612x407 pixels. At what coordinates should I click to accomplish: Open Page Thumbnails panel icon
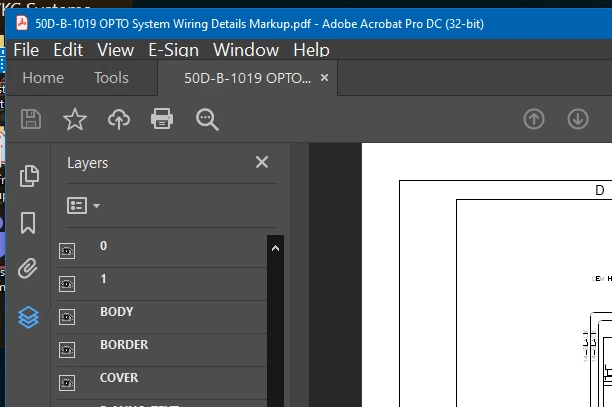click(29, 176)
